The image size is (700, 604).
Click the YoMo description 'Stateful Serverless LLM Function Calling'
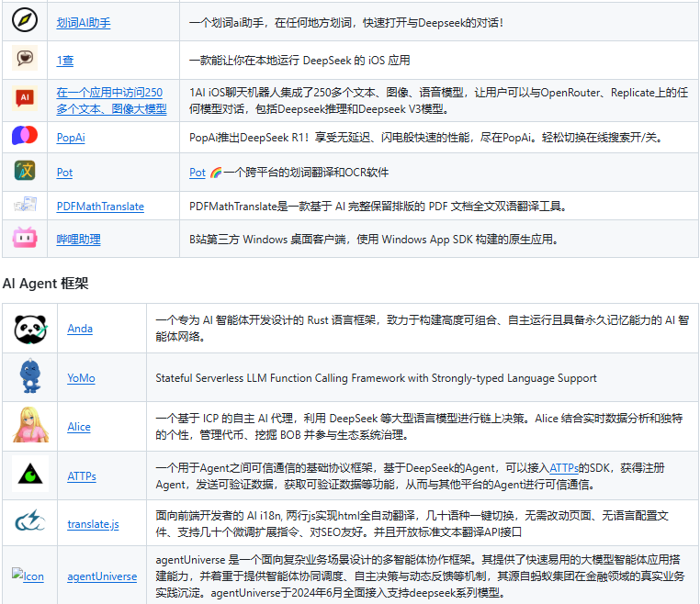tap(376, 378)
